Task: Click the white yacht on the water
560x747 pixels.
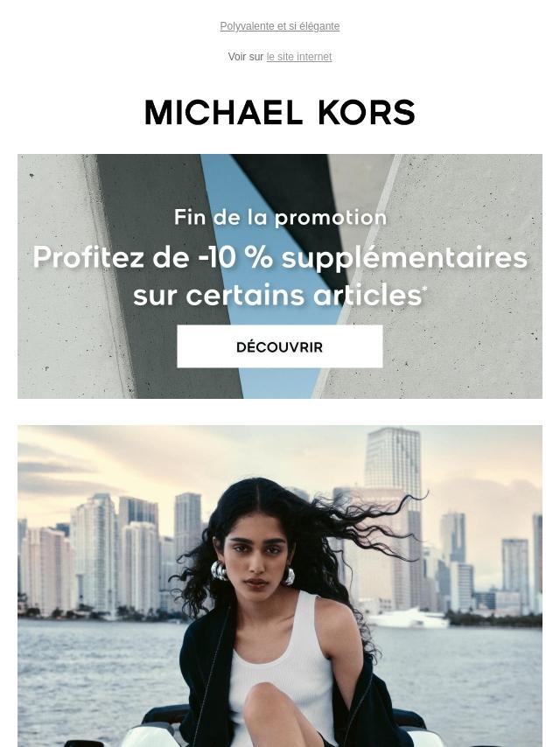Action: tap(408, 618)
